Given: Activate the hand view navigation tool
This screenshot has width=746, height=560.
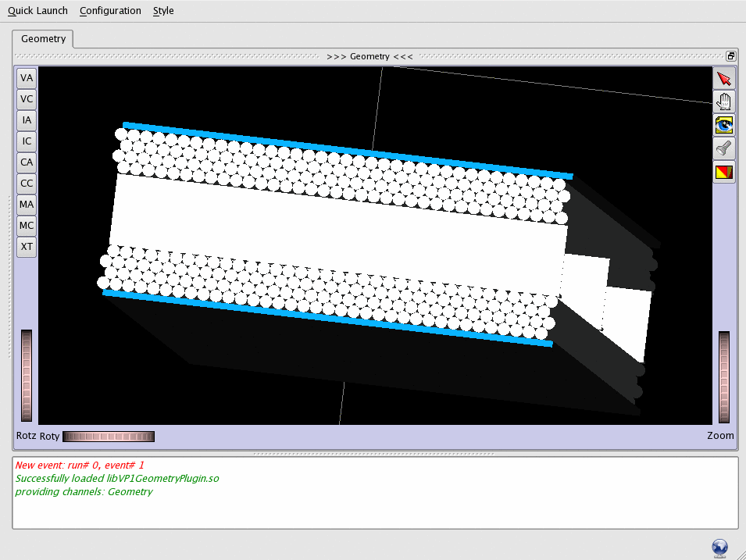Looking at the screenshot, I should (x=724, y=102).
